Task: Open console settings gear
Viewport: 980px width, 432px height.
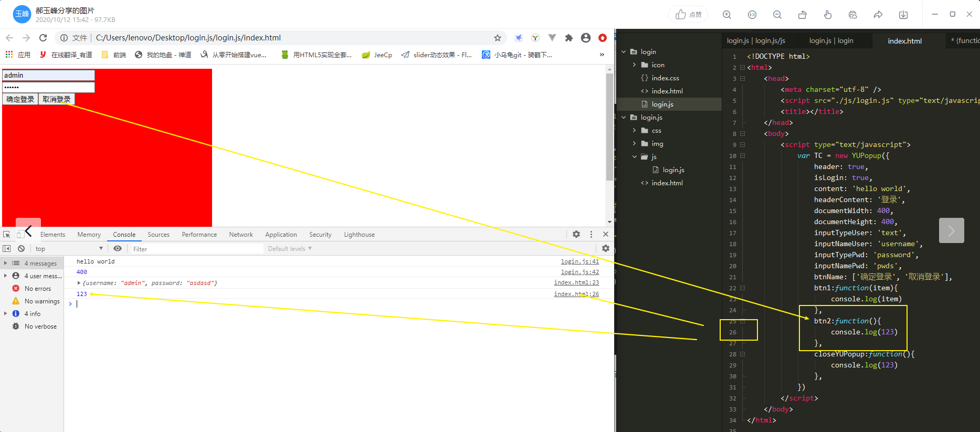Action: coord(606,248)
